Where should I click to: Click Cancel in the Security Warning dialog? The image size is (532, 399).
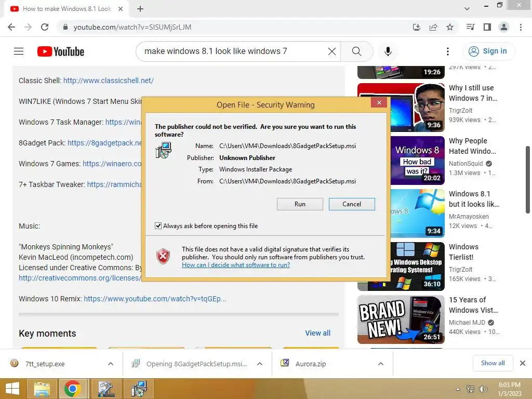click(352, 204)
